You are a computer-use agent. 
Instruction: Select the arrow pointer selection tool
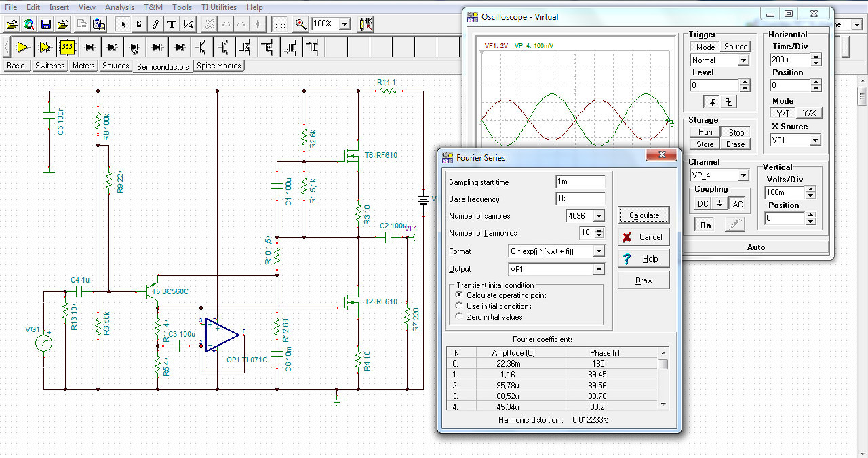click(x=123, y=24)
